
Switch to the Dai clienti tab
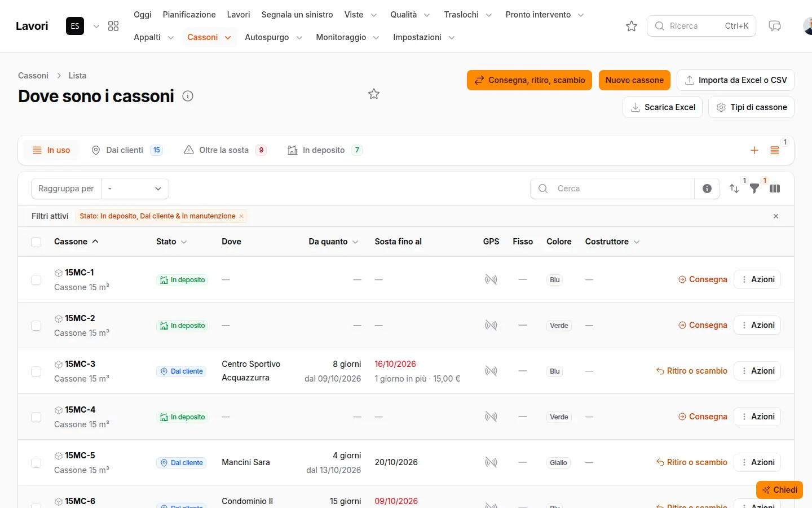(x=127, y=150)
